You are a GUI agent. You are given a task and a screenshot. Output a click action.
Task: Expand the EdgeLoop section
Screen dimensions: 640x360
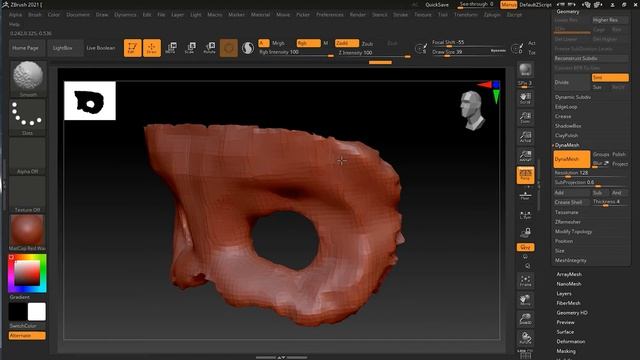pyautogui.click(x=566, y=107)
